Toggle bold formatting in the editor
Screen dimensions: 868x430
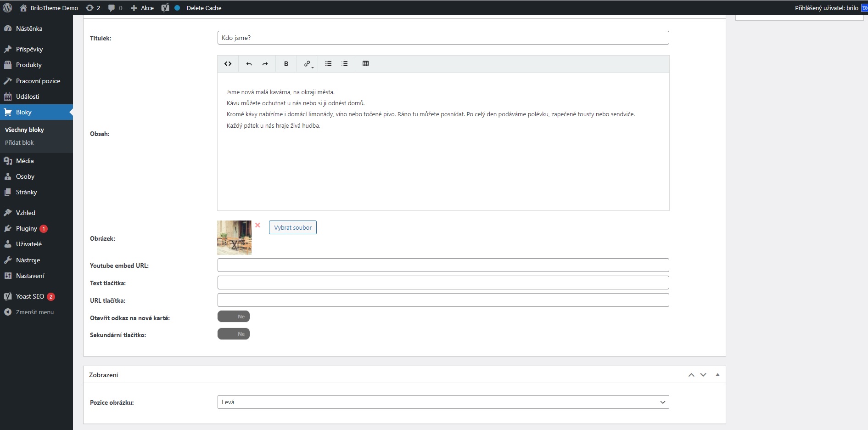286,64
